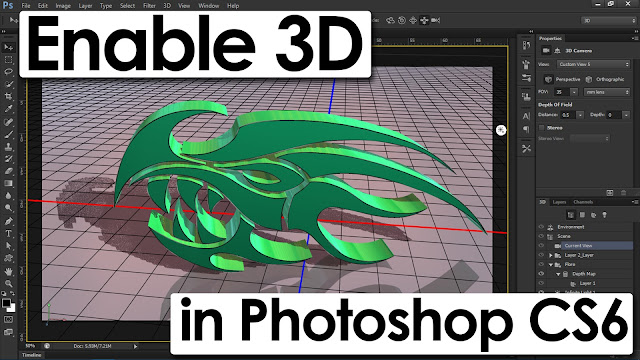Open the History collapsed panel icon

pos(526,45)
